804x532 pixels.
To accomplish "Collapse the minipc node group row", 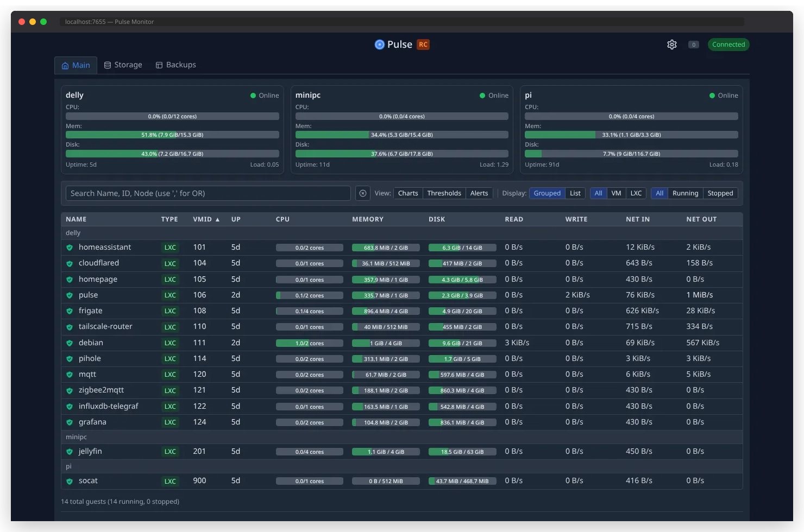I will [x=76, y=437].
